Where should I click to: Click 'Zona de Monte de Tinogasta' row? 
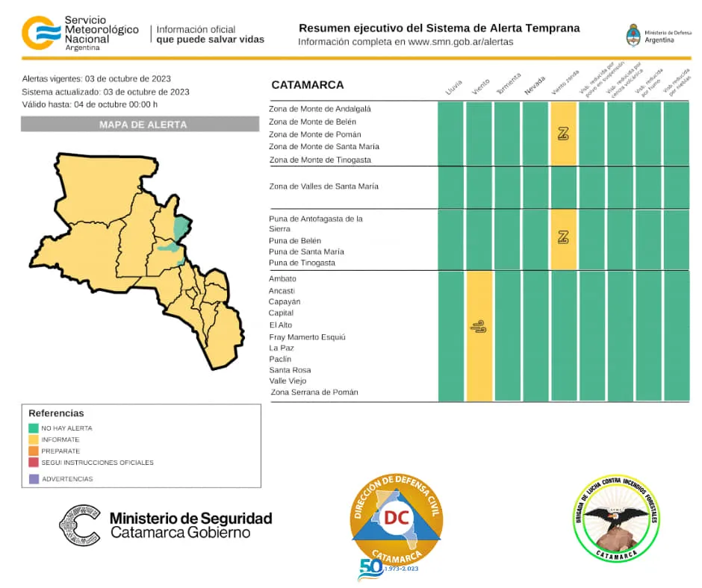(320, 160)
